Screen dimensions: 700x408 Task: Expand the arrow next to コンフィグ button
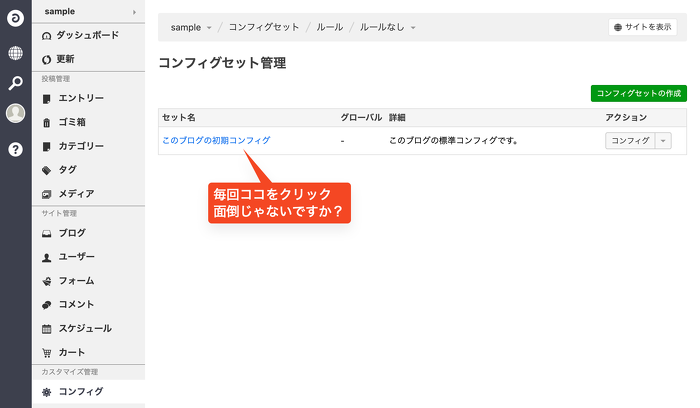tap(665, 141)
